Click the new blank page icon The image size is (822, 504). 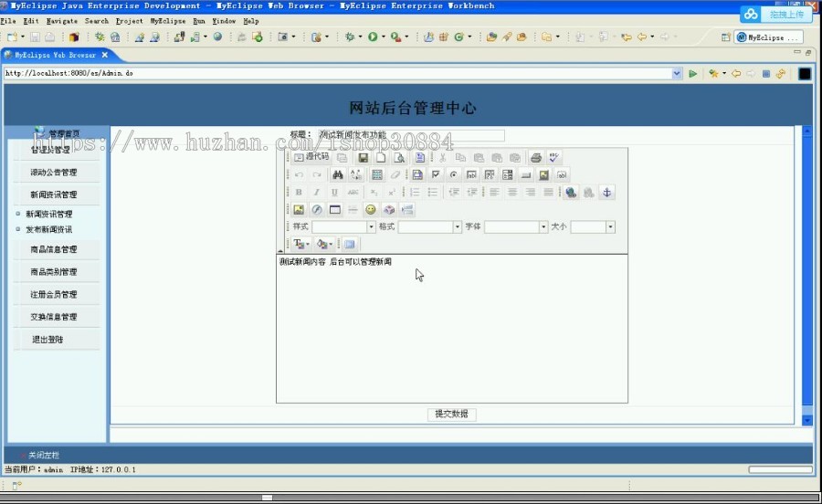(381, 157)
